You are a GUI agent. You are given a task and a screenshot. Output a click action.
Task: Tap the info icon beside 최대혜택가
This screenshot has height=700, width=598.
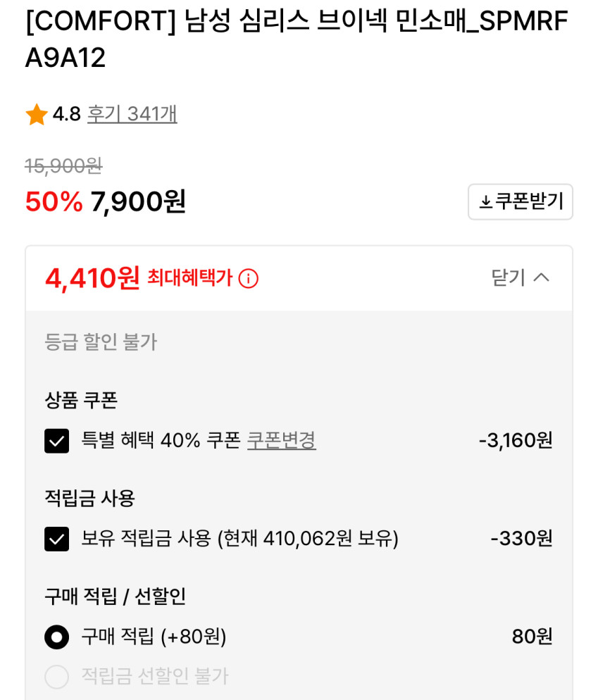point(248,279)
